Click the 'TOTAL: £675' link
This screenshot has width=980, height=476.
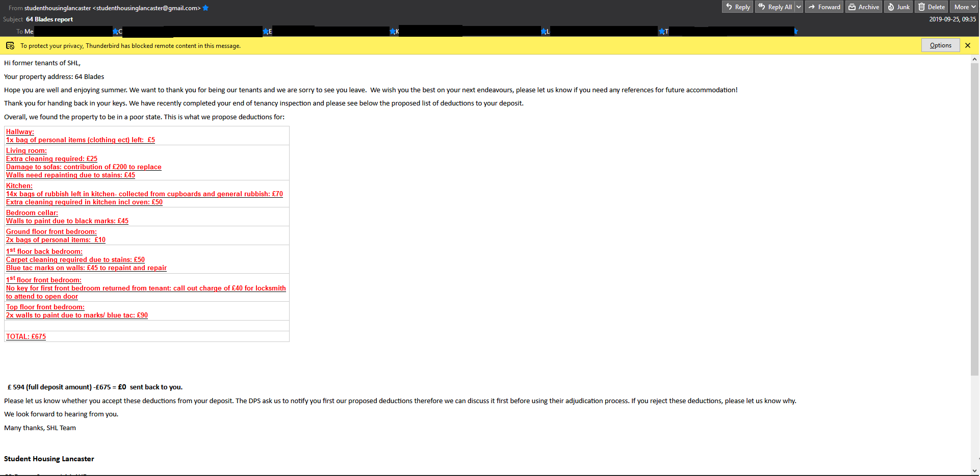point(26,336)
